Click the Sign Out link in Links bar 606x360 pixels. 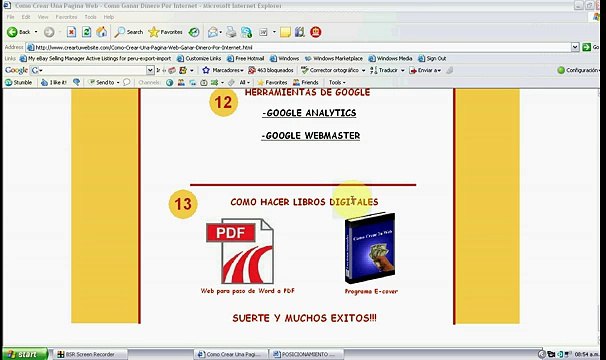[x=432, y=58]
